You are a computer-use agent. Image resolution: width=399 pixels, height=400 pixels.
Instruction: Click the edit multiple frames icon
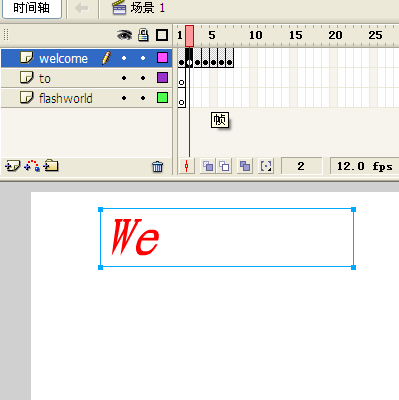pos(245,166)
